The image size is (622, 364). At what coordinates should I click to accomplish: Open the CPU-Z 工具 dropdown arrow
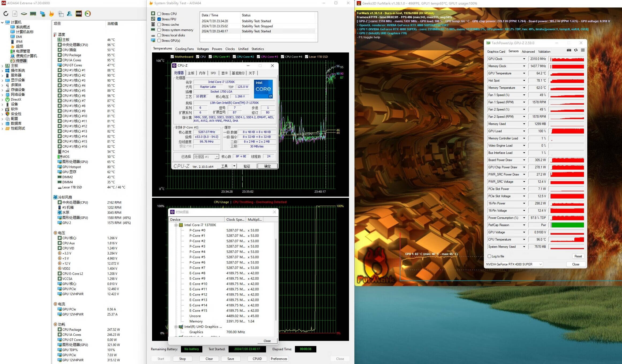pyautogui.click(x=234, y=166)
